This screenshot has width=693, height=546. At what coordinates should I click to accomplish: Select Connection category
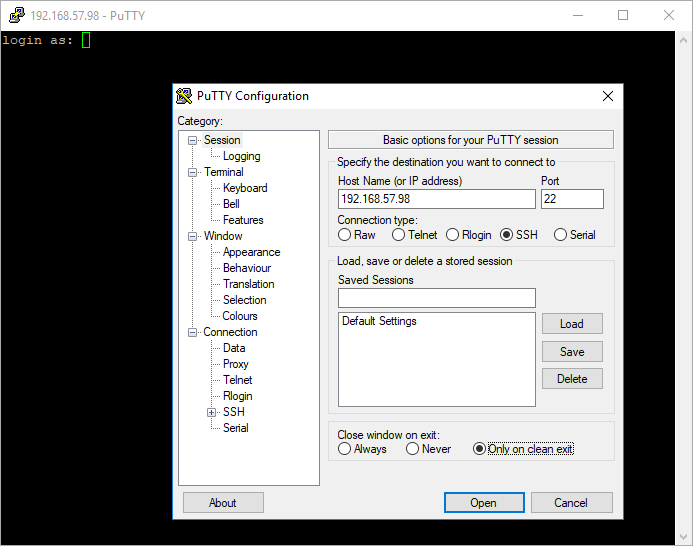click(230, 332)
